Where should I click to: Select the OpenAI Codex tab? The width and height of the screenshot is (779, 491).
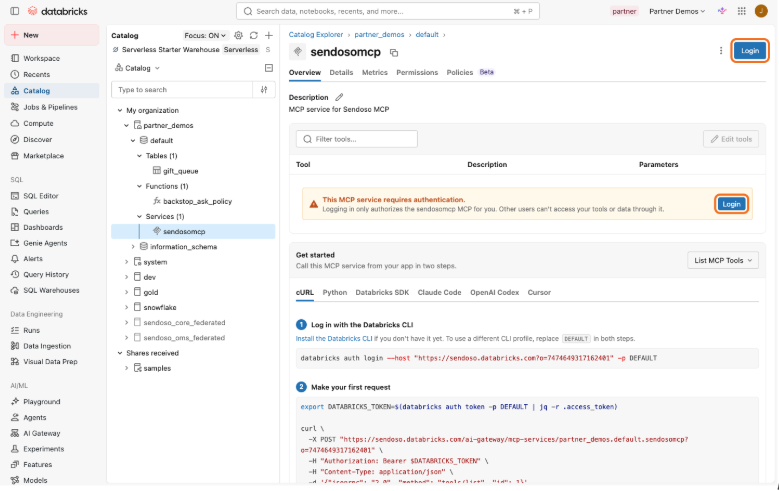tap(494, 292)
